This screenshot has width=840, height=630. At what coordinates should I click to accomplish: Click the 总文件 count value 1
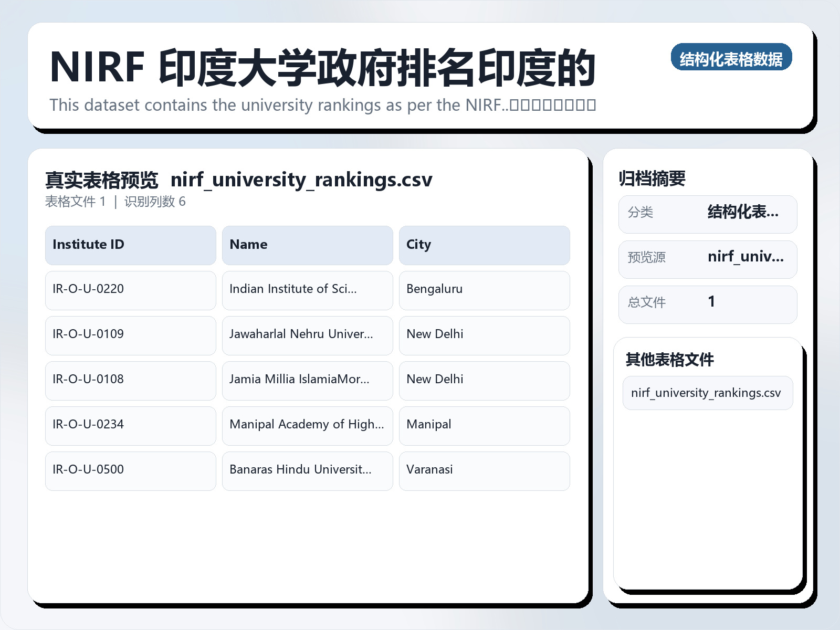click(x=712, y=303)
